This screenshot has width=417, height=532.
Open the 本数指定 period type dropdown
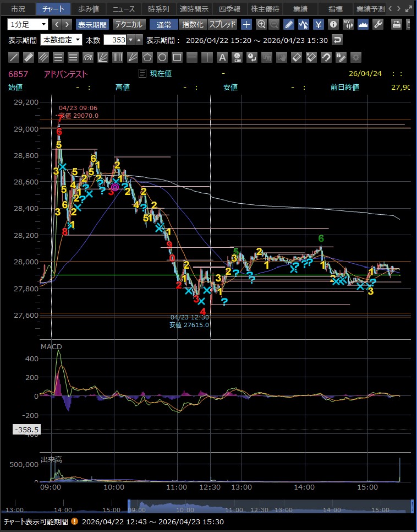click(x=61, y=40)
